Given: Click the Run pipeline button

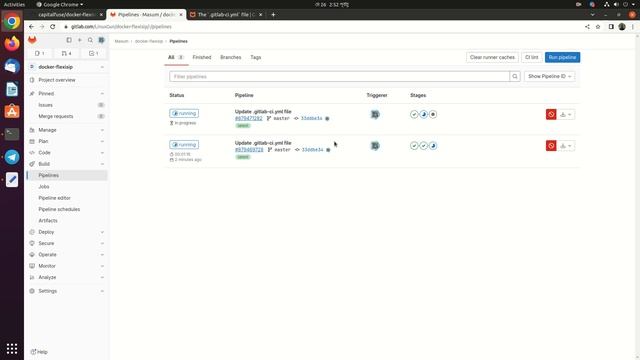Looking at the screenshot, I should point(562,57).
